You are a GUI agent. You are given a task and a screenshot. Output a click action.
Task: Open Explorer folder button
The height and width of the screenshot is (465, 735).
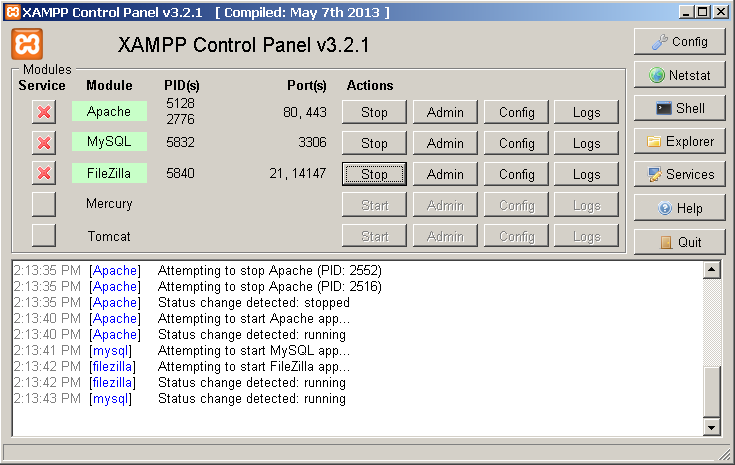tap(679, 141)
